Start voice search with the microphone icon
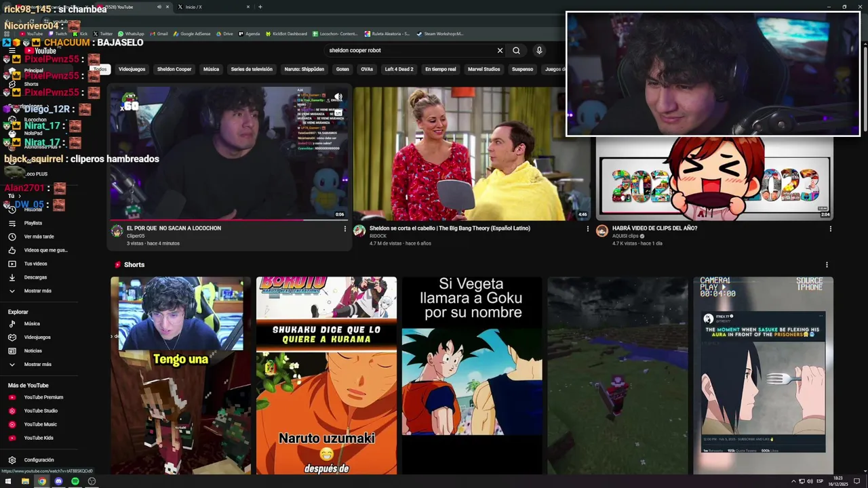The height and width of the screenshot is (488, 868). click(x=539, y=50)
